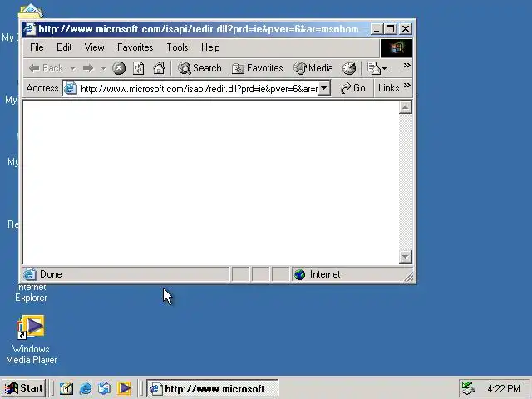The image size is (532, 399).
Task: Click the status bar resize grip
Action: coord(409,277)
